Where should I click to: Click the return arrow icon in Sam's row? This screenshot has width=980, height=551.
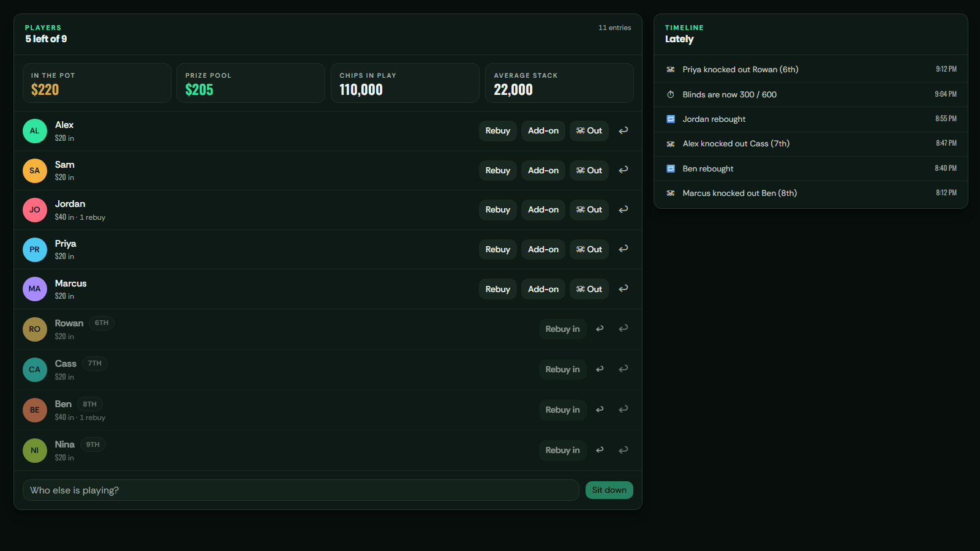[623, 170]
